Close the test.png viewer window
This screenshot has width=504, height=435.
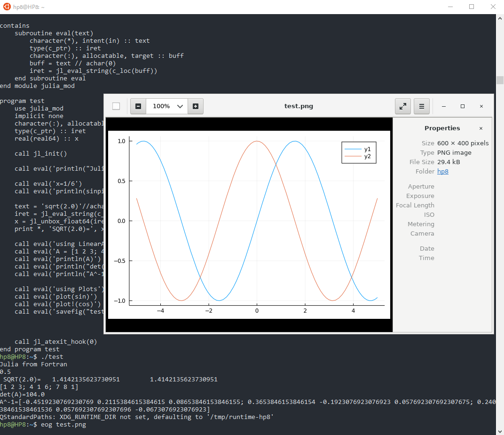point(481,106)
